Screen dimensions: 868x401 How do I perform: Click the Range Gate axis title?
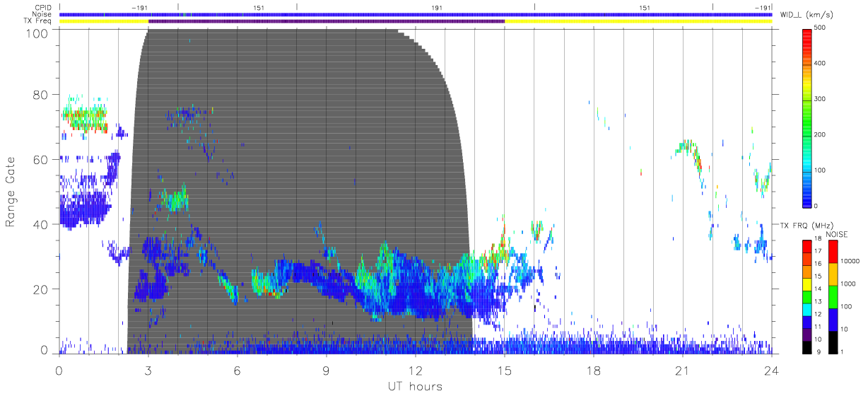(11, 192)
